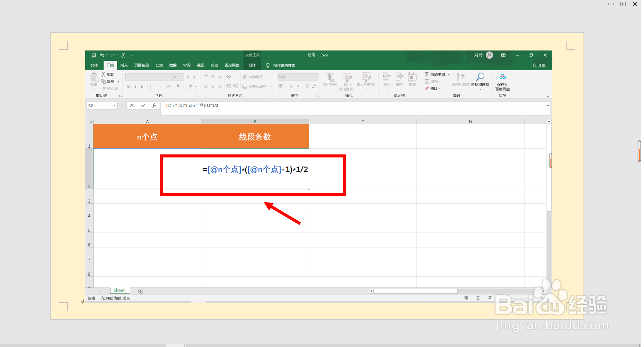The height and width of the screenshot is (347, 644).
Task: Click the increase font size icon
Action: click(188, 77)
